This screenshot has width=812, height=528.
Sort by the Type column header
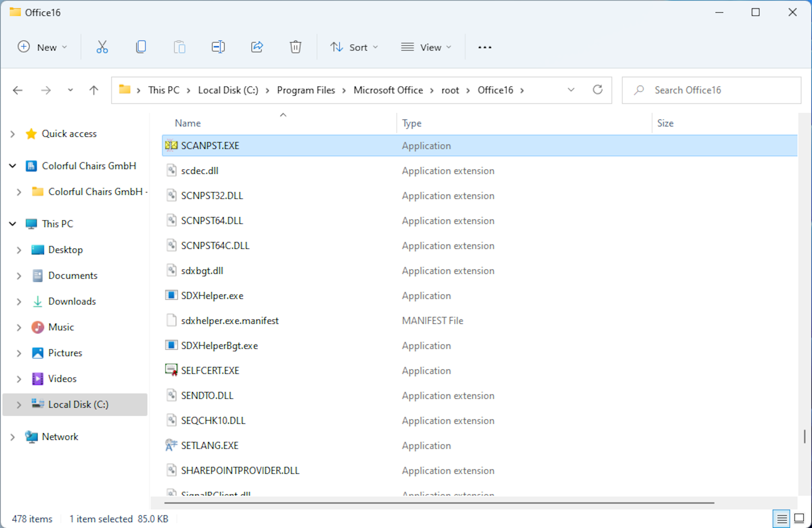coord(412,123)
